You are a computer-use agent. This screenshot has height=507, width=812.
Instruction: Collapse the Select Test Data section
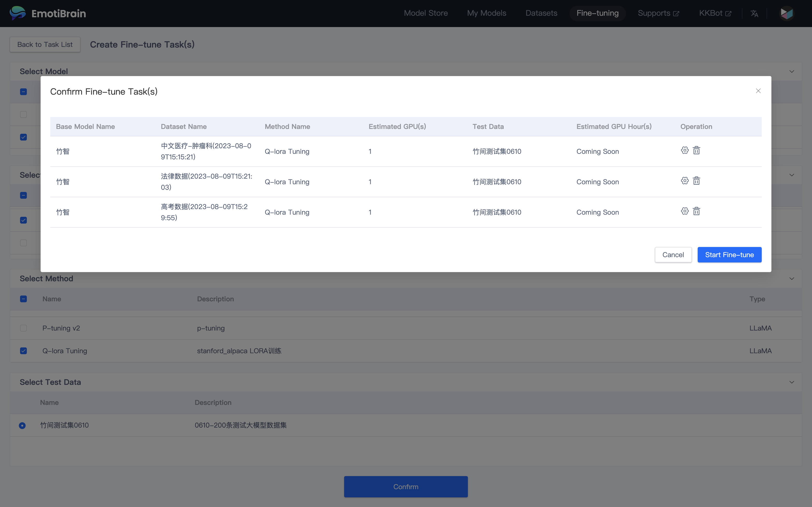(791, 382)
